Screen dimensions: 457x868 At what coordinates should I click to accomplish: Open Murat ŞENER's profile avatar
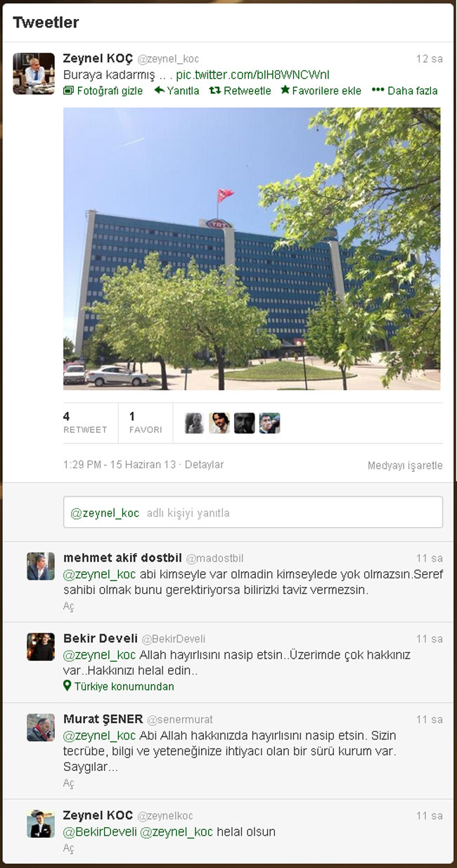[x=41, y=727]
